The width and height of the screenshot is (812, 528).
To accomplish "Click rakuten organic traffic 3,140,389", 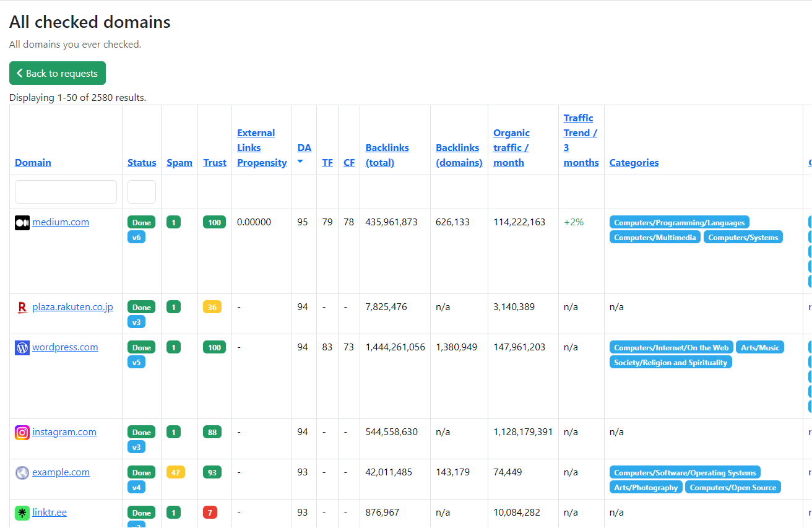I will point(514,306).
